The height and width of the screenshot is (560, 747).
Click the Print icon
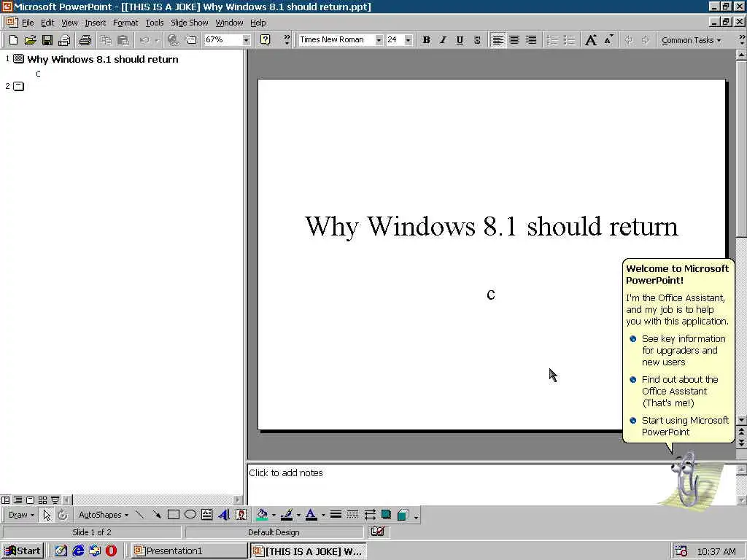coord(85,40)
